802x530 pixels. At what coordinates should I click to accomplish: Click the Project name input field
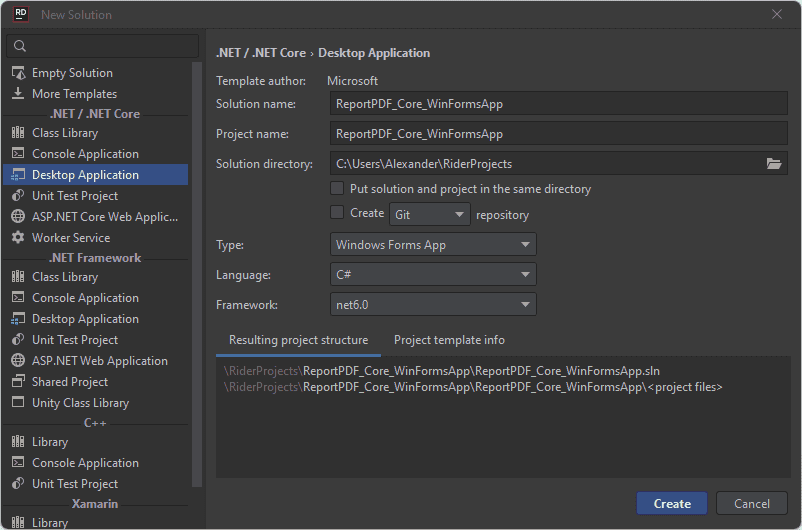point(559,134)
